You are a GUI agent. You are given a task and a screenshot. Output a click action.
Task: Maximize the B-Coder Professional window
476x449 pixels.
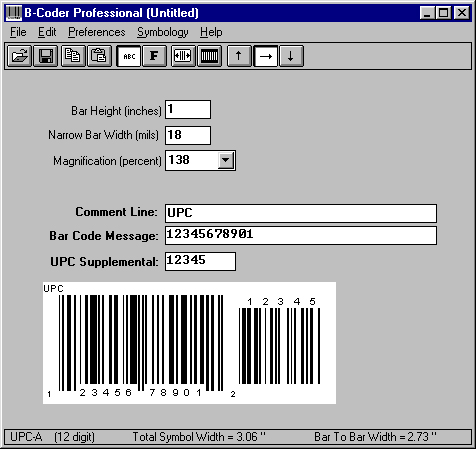[x=444, y=13]
